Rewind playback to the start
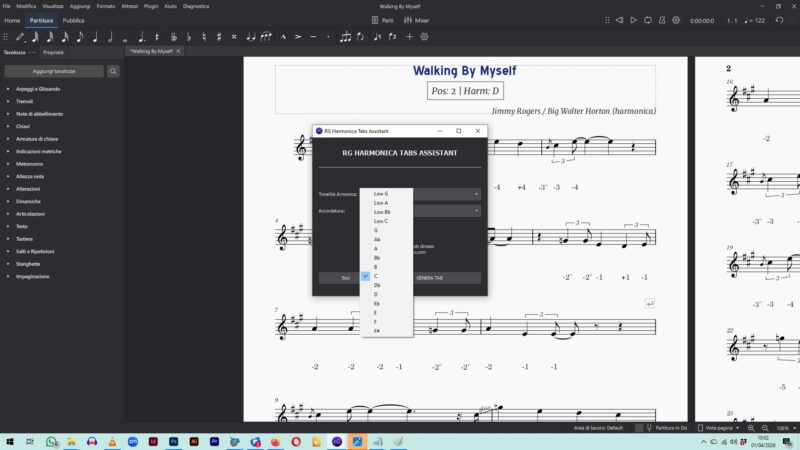 pos(619,20)
